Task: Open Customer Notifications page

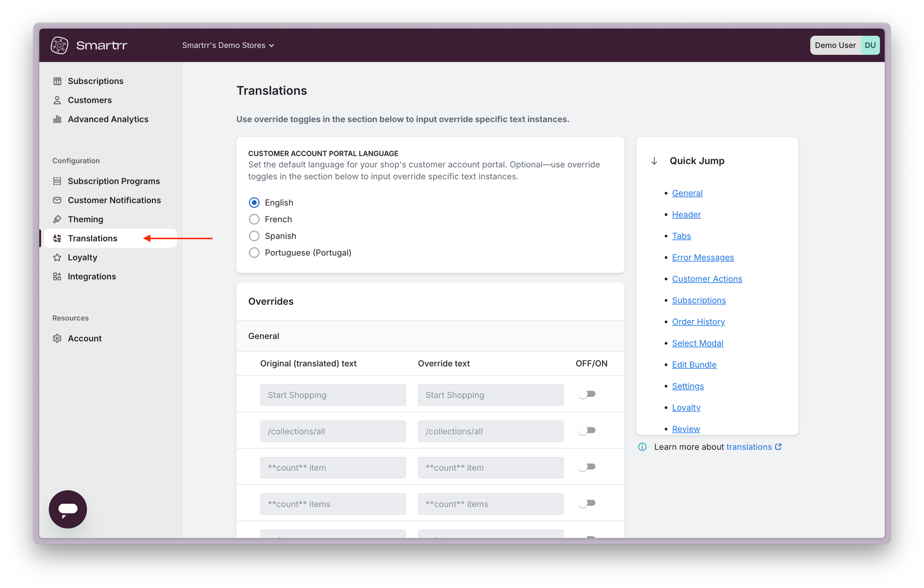Action: point(114,200)
